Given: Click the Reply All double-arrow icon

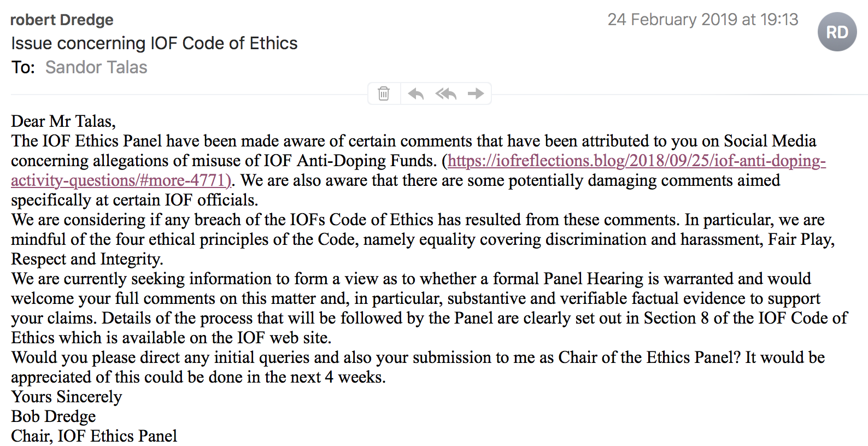Looking at the screenshot, I should (x=445, y=93).
